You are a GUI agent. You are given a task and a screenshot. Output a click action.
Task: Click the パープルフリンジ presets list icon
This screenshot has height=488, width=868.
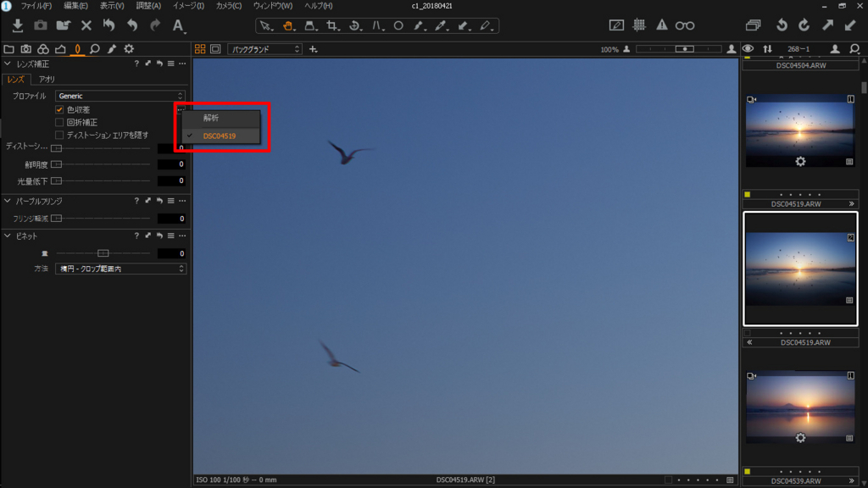coord(171,201)
